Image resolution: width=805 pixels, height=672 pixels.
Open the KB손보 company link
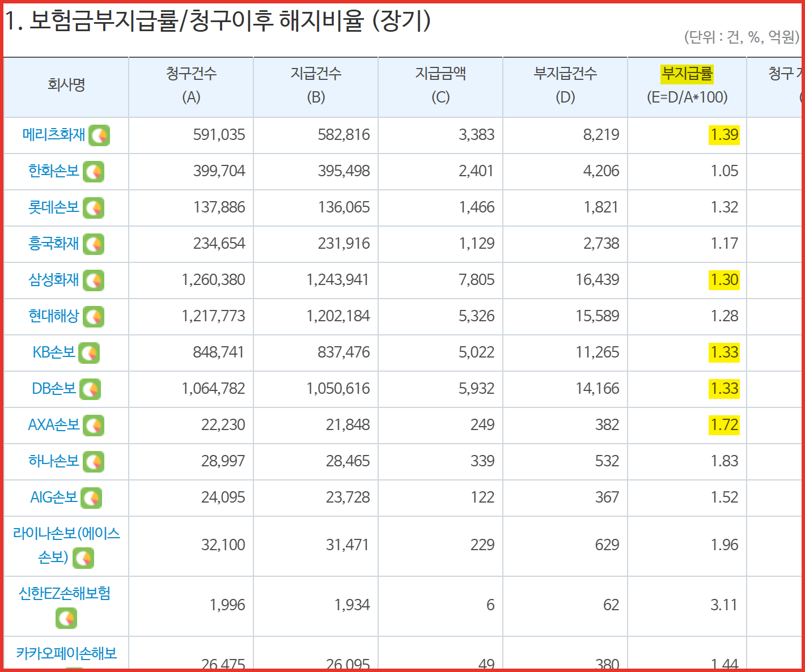pos(54,352)
